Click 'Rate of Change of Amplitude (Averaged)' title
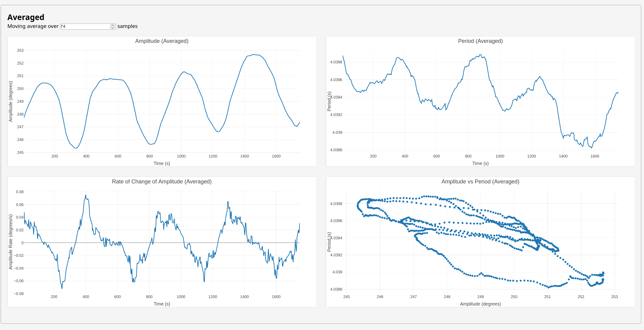Image resolution: width=644 pixels, height=330 pixels. point(162,182)
